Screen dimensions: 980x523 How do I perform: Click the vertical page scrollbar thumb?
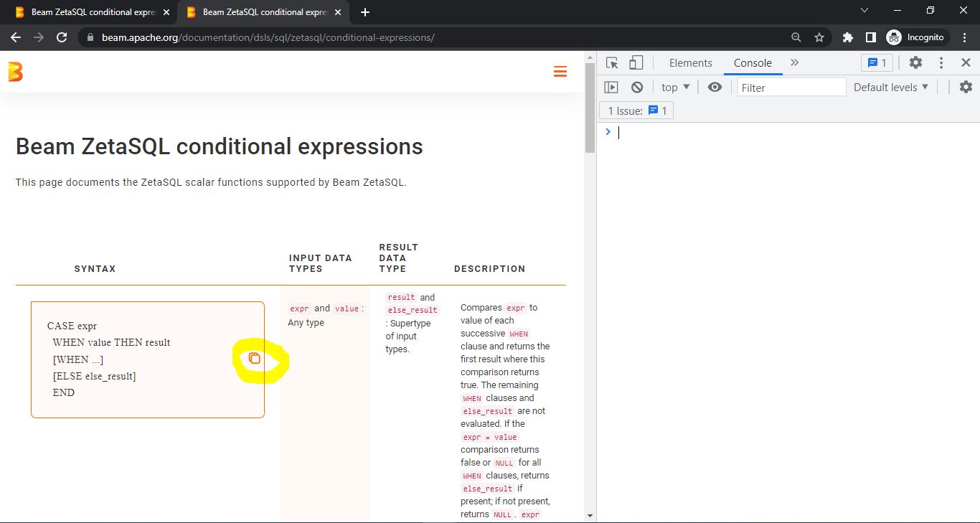coord(590,108)
